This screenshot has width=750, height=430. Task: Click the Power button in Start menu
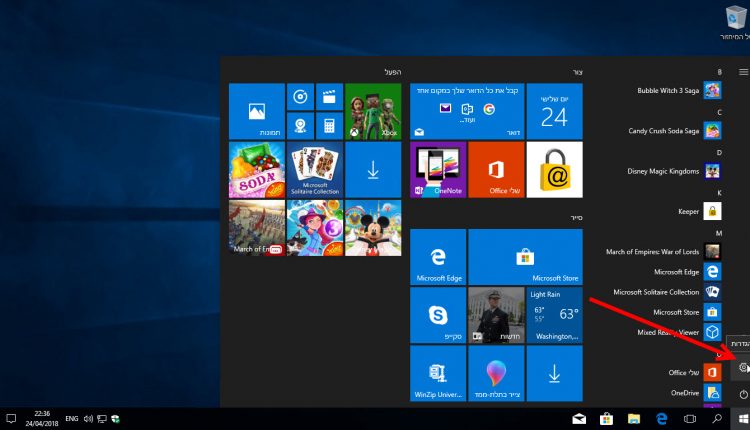(743, 395)
